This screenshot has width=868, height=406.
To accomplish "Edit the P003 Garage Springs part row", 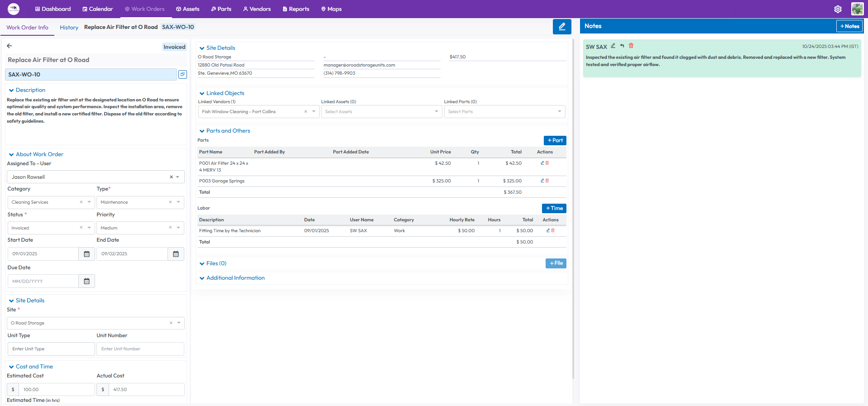I will 542,181.
